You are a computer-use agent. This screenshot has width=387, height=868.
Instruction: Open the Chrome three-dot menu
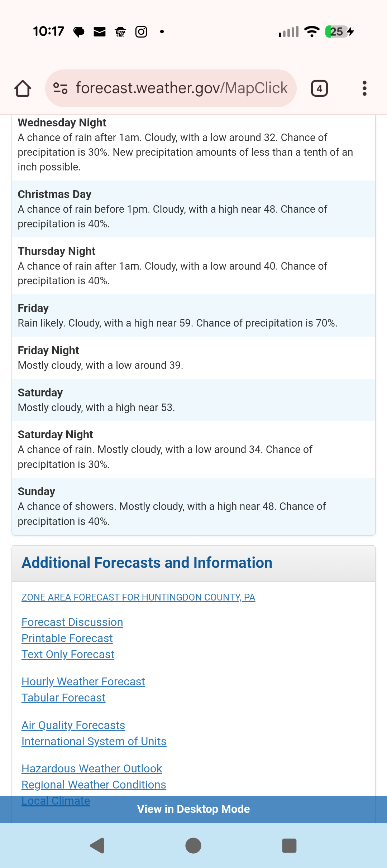coord(364,88)
